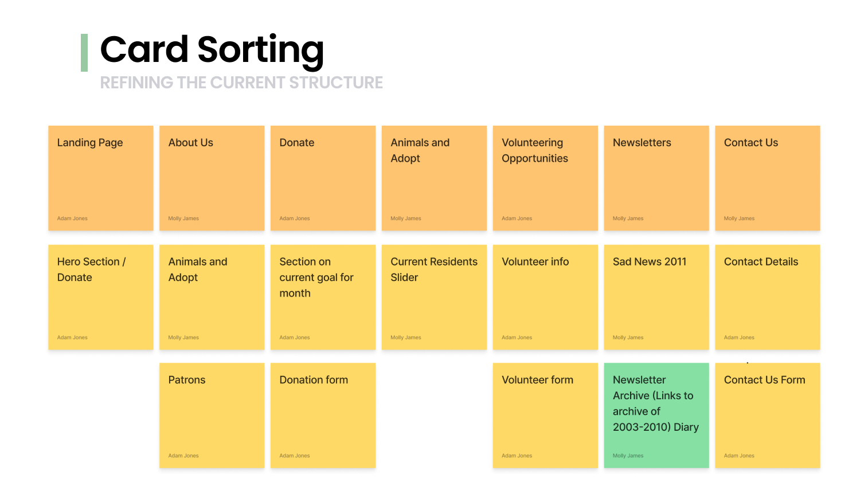Click the Donation form card
Image resolution: width=868 pixels, height=491 pixels.
(x=323, y=415)
